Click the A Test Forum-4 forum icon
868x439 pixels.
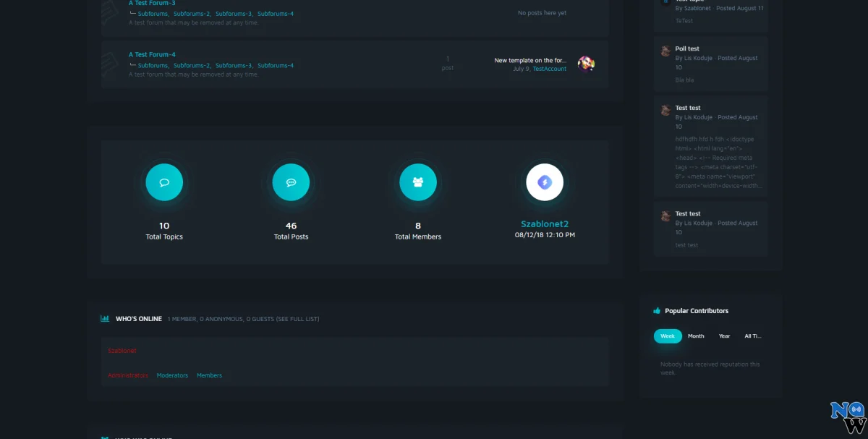pos(111,64)
